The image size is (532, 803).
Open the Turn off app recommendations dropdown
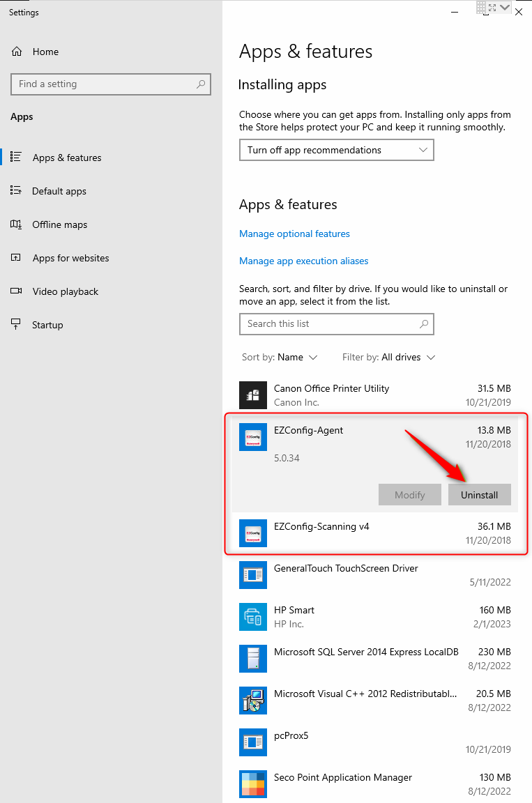click(x=336, y=150)
